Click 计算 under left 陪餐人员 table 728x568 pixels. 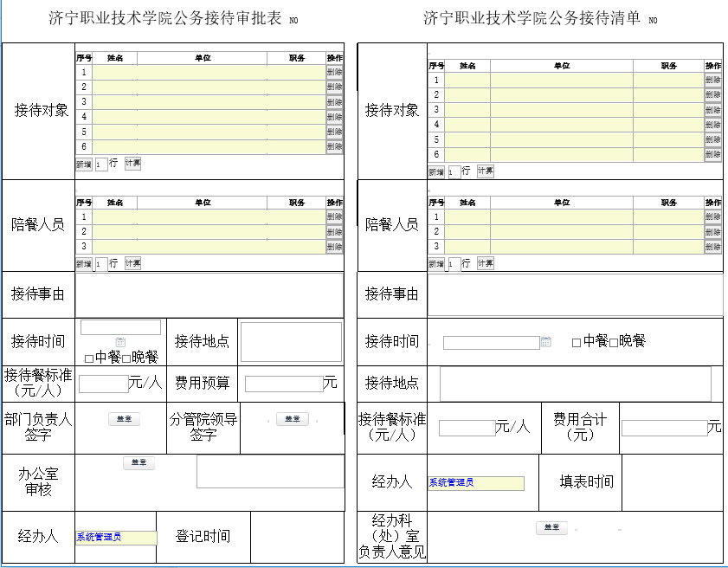point(132,263)
